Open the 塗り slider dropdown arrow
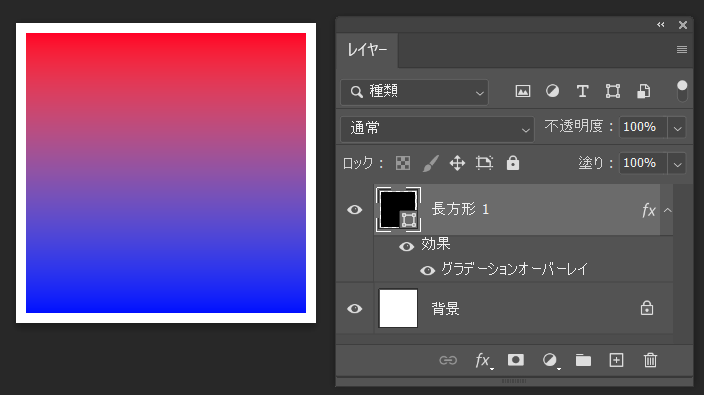The height and width of the screenshot is (395, 704). coord(677,164)
